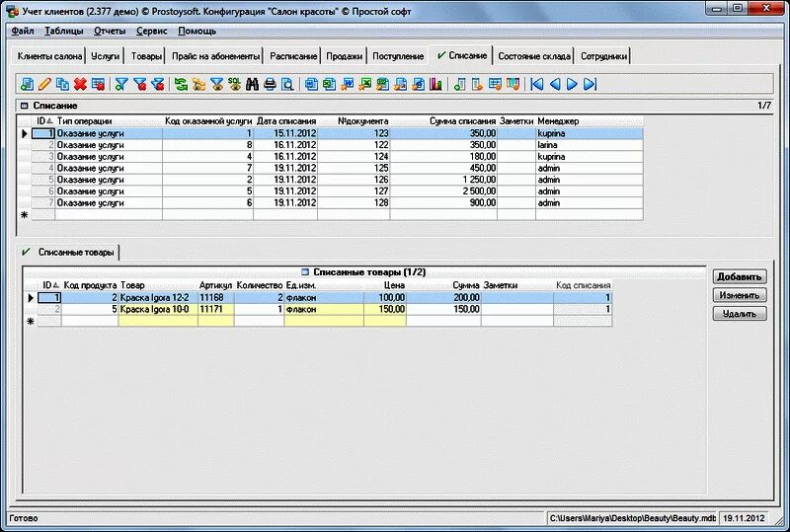
Task: Select goods cell Краска Igora 10-0
Action: 158,309
